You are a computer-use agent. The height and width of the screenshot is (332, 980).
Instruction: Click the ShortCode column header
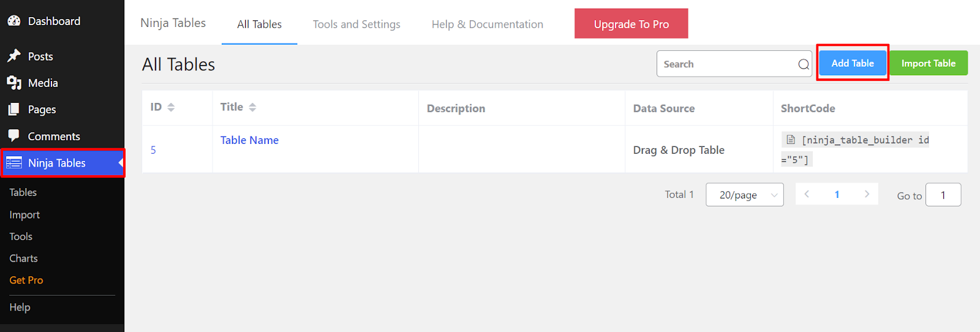pyautogui.click(x=808, y=108)
